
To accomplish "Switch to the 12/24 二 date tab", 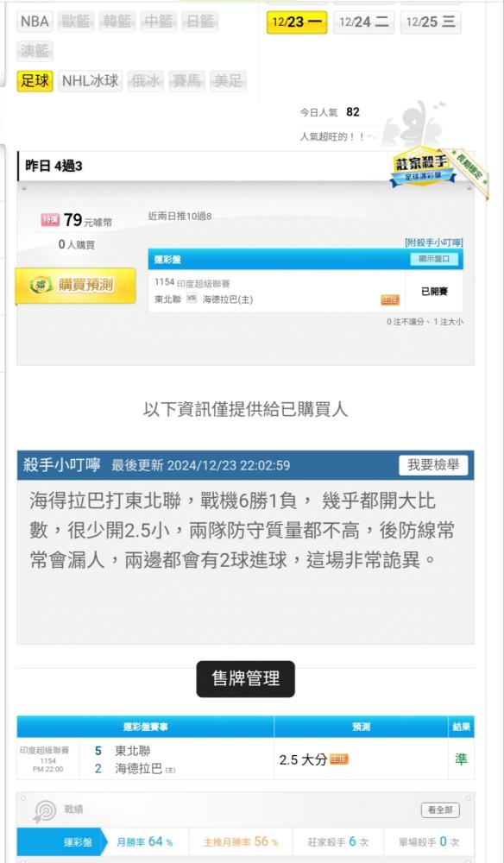I will coord(363,22).
